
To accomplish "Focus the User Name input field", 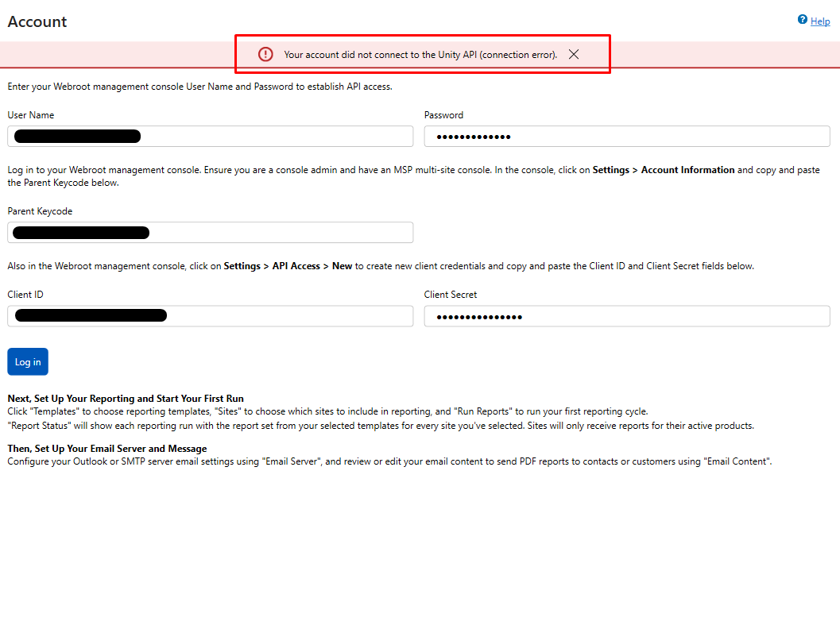I will [210, 136].
